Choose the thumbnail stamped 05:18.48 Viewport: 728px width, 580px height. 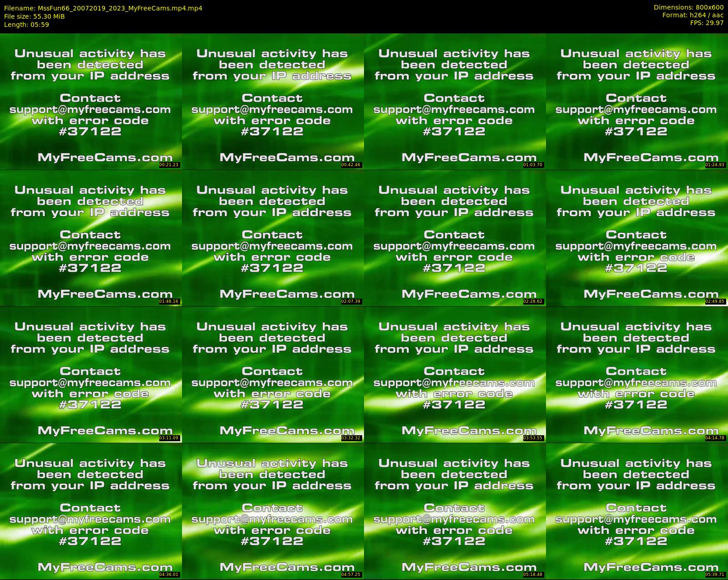[x=455, y=511]
